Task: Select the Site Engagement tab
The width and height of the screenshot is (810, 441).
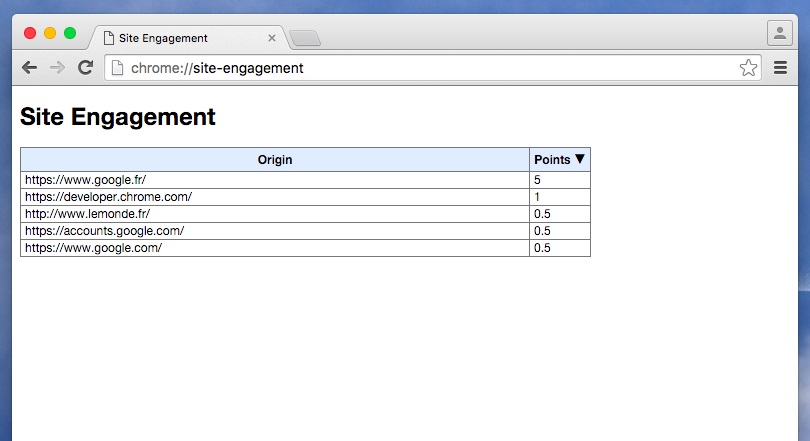Action: tap(189, 38)
